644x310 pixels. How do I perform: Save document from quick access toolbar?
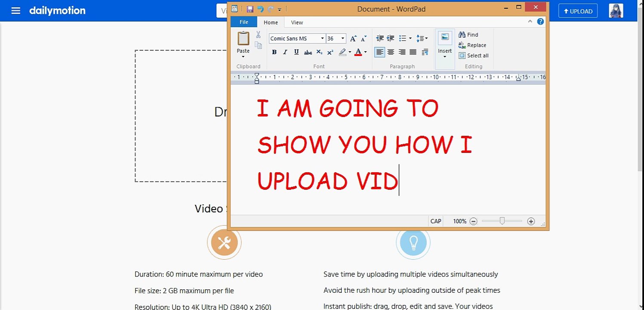[x=250, y=9]
